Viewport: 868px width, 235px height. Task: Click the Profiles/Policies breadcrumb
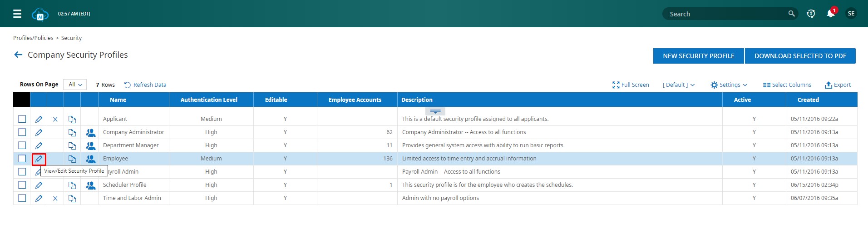(x=33, y=38)
